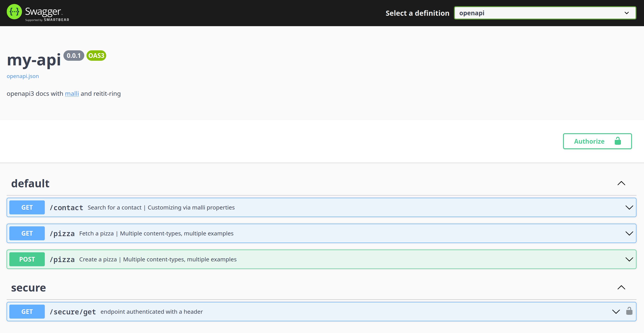Image resolution: width=644 pixels, height=333 pixels.
Task: Click the POST method badge for /pizza
Action: (x=27, y=259)
